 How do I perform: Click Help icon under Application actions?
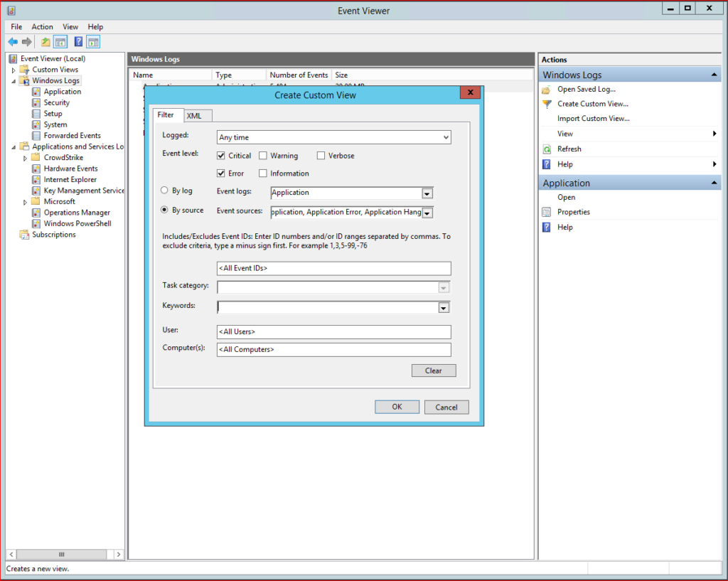click(547, 227)
